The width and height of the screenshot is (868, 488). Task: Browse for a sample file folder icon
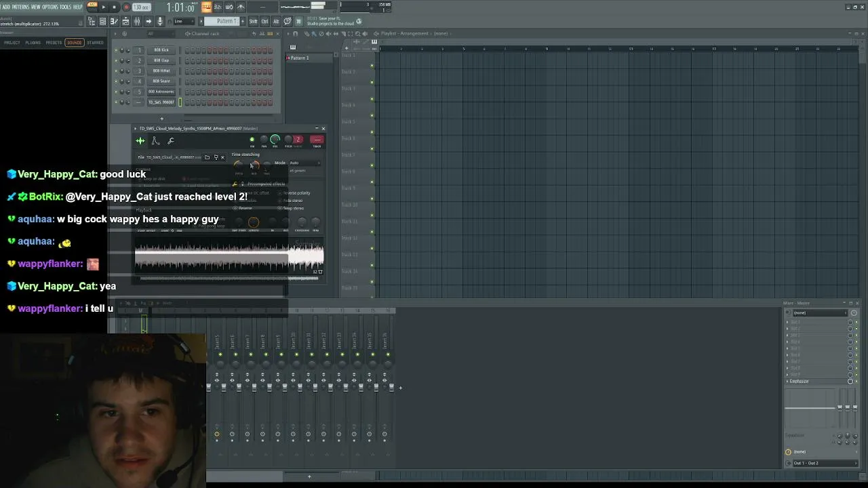(207, 157)
